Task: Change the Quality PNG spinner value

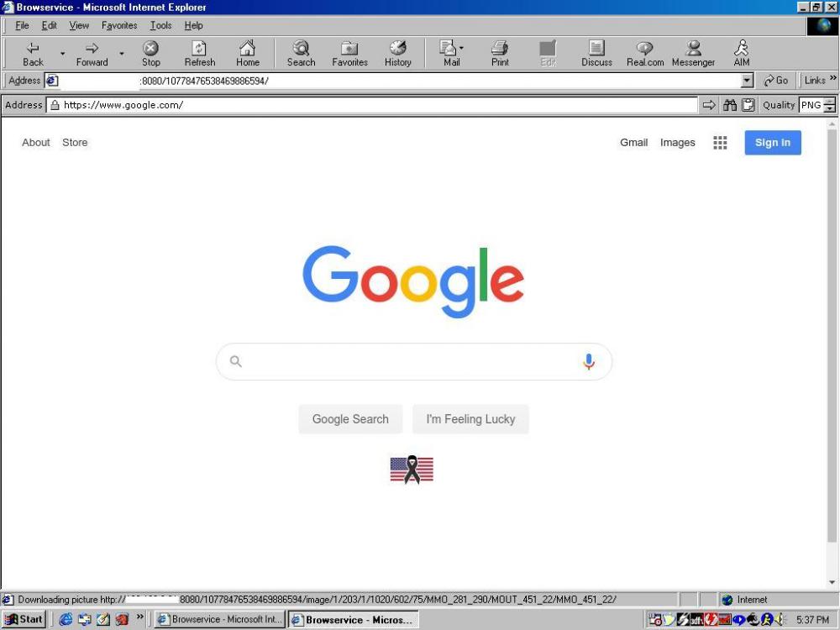Action: click(x=830, y=105)
